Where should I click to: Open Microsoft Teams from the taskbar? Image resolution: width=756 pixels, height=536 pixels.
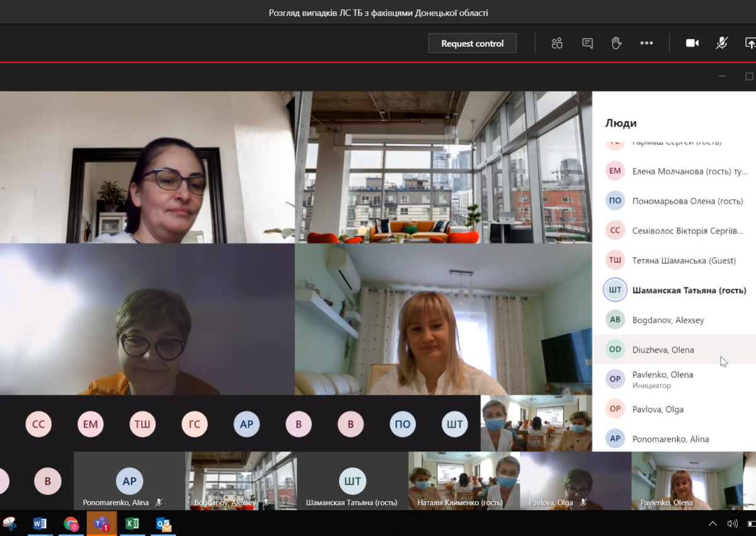pos(102,523)
